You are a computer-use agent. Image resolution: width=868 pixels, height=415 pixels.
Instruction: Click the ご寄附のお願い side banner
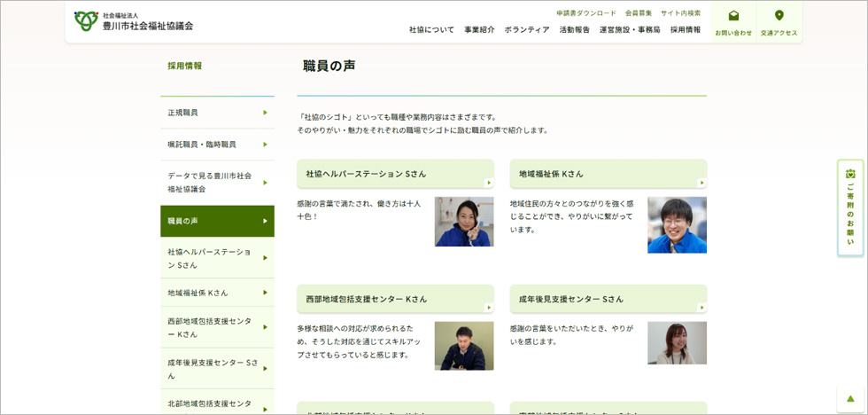[x=850, y=207]
